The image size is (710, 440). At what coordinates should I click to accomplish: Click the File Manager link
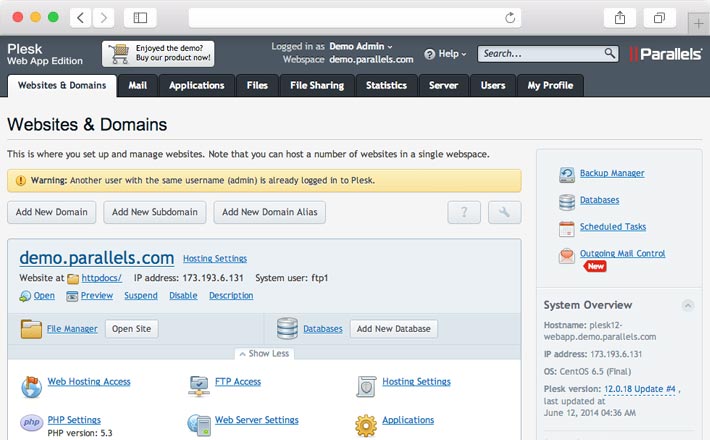[x=72, y=329]
